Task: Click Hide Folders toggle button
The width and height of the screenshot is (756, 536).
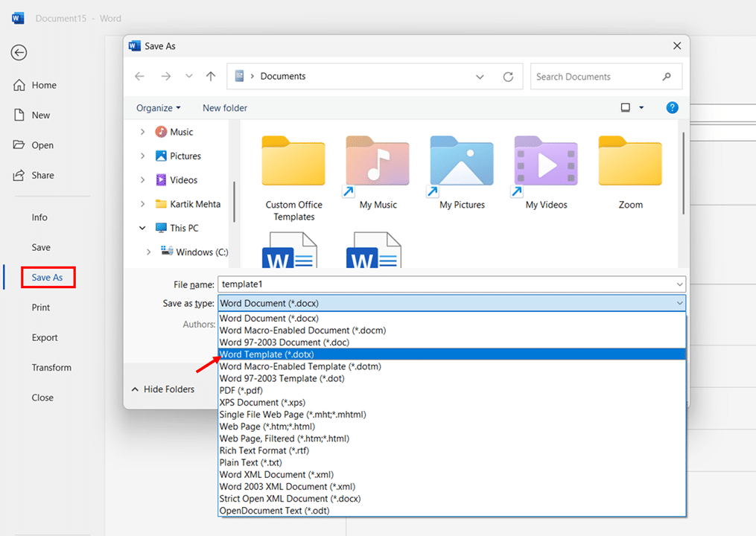Action: pyautogui.click(x=163, y=389)
